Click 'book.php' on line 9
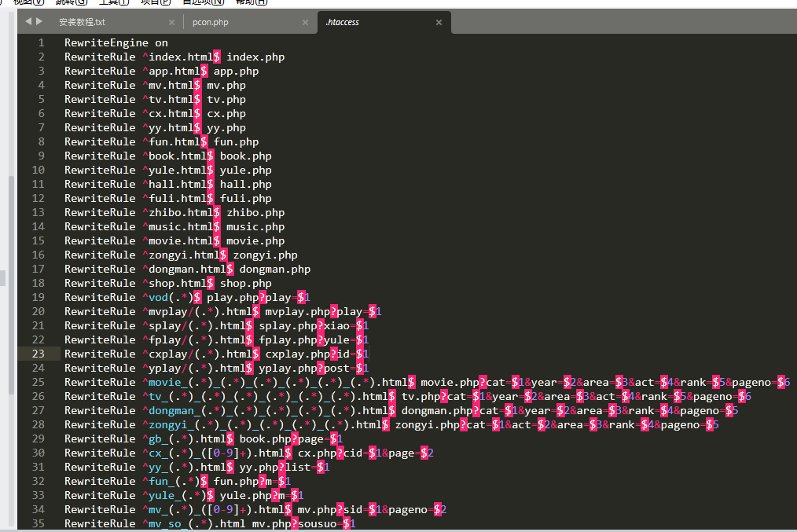The width and height of the screenshot is (797, 532). pyautogui.click(x=245, y=156)
